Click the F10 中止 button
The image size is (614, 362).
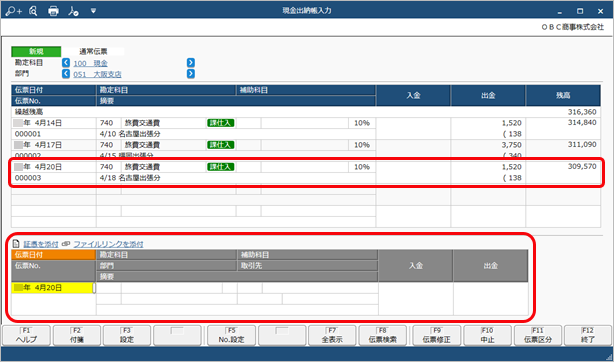[x=488, y=335]
